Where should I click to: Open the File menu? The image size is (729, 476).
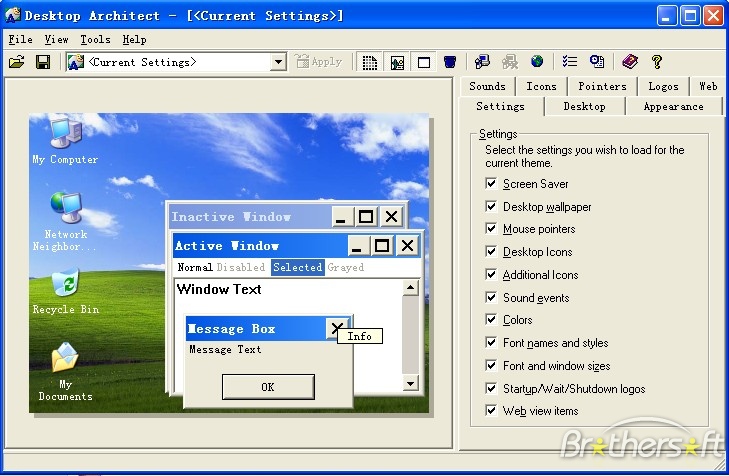point(20,40)
